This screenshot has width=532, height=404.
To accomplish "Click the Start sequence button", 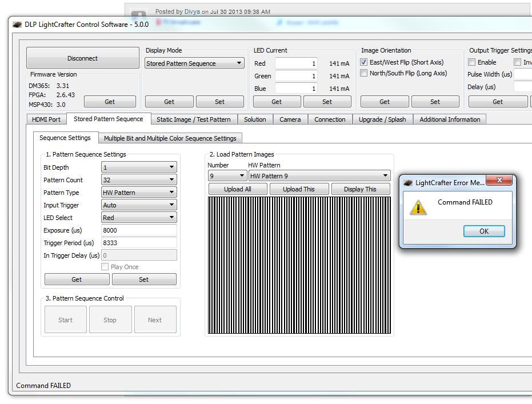I will coord(66,319).
